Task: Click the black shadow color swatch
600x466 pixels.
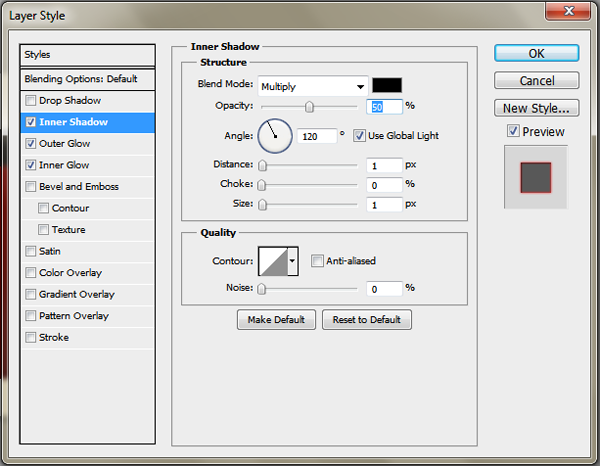Action: [x=387, y=86]
